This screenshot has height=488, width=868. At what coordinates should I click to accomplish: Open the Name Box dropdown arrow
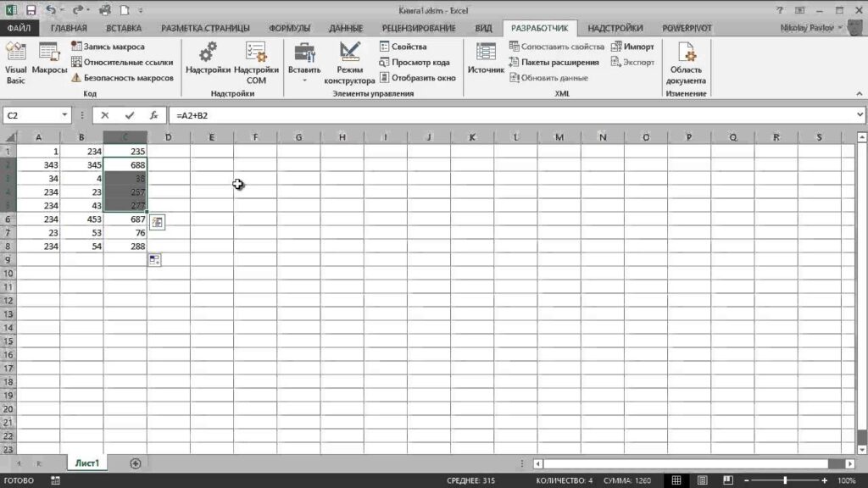click(x=65, y=115)
